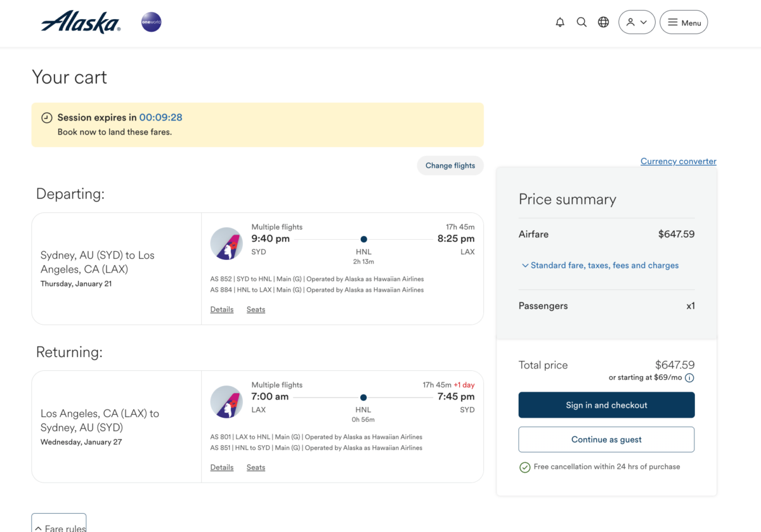
Task: Open Seats for the departing flight
Action: point(256,309)
